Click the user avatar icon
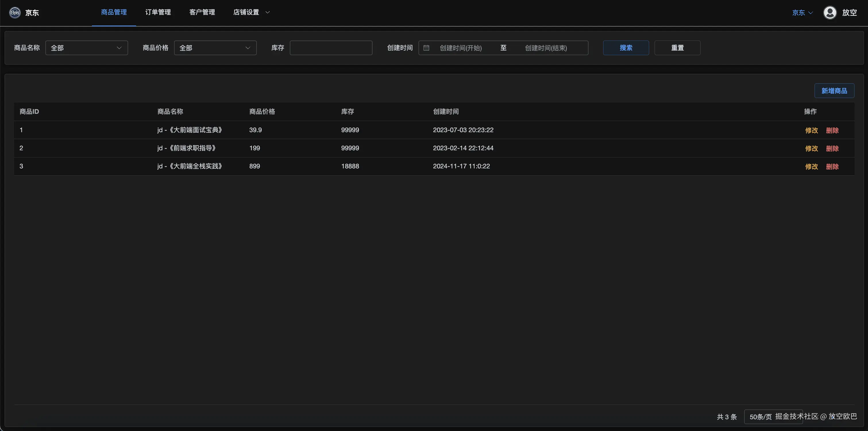 tap(830, 13)
